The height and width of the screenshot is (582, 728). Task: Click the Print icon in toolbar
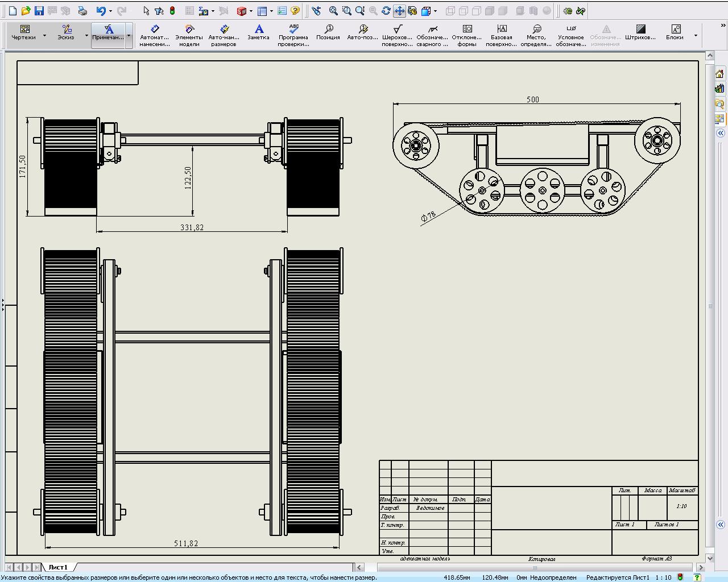coord(82,11)
